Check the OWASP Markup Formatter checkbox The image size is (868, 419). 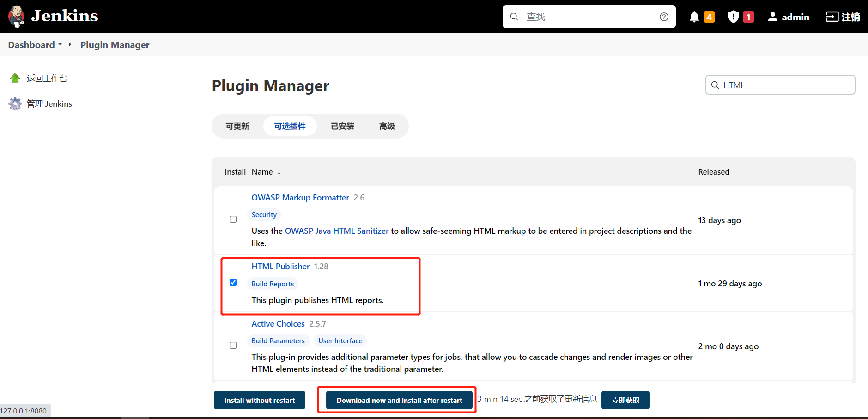click(x=233, y=219)
